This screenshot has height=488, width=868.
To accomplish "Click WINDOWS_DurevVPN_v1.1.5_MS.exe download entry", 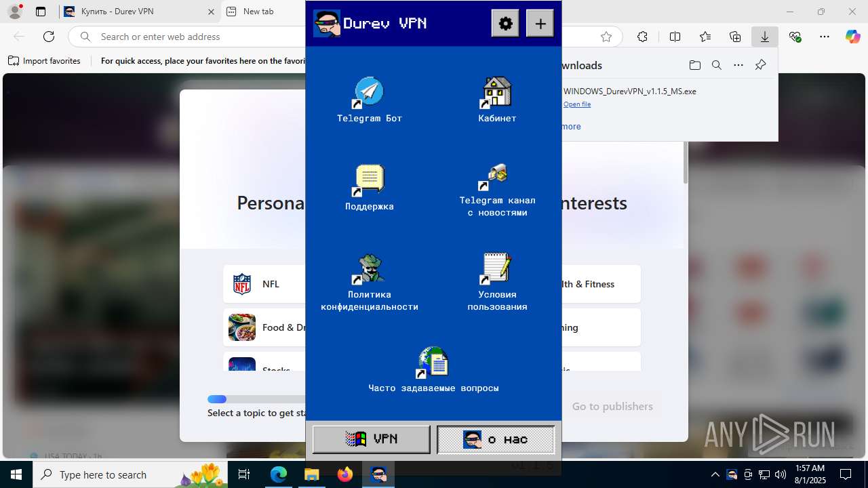I will (x=630, y=91).
